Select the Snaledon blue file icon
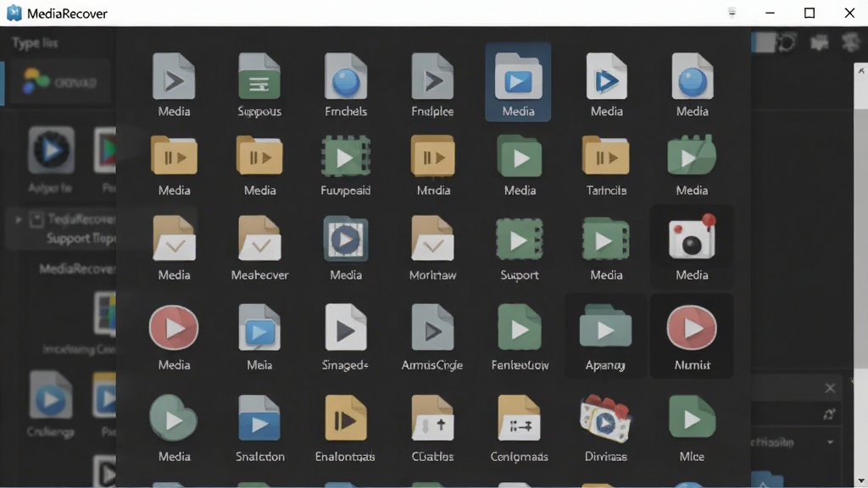Image resolution: width=868 pixels, height=488 pixels. coord(259,419)
